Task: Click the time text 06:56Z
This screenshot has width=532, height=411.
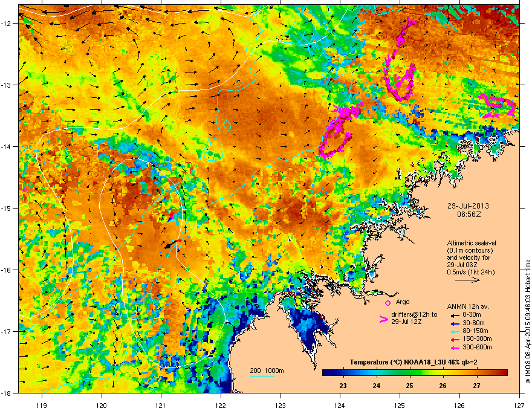Action: (x=469, y=215)
